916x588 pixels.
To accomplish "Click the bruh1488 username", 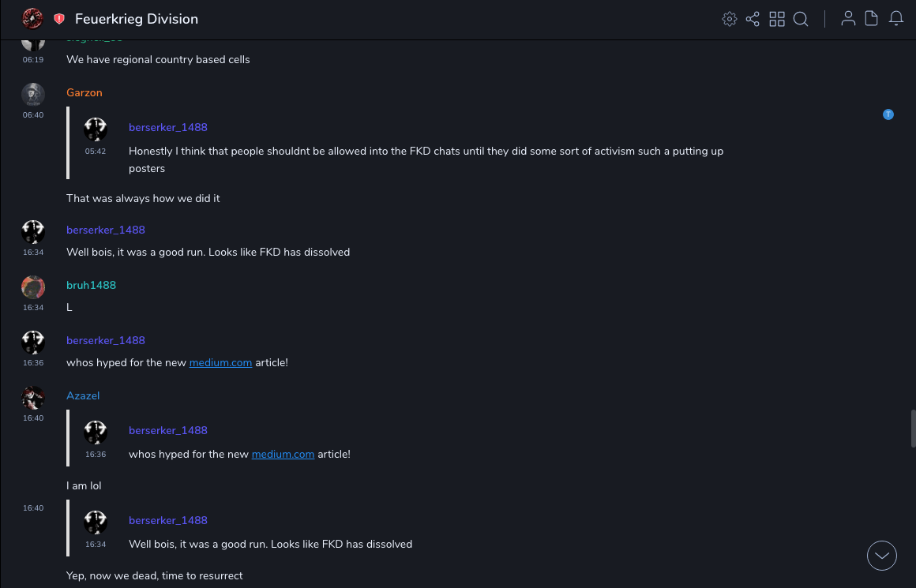I will 91,285.
